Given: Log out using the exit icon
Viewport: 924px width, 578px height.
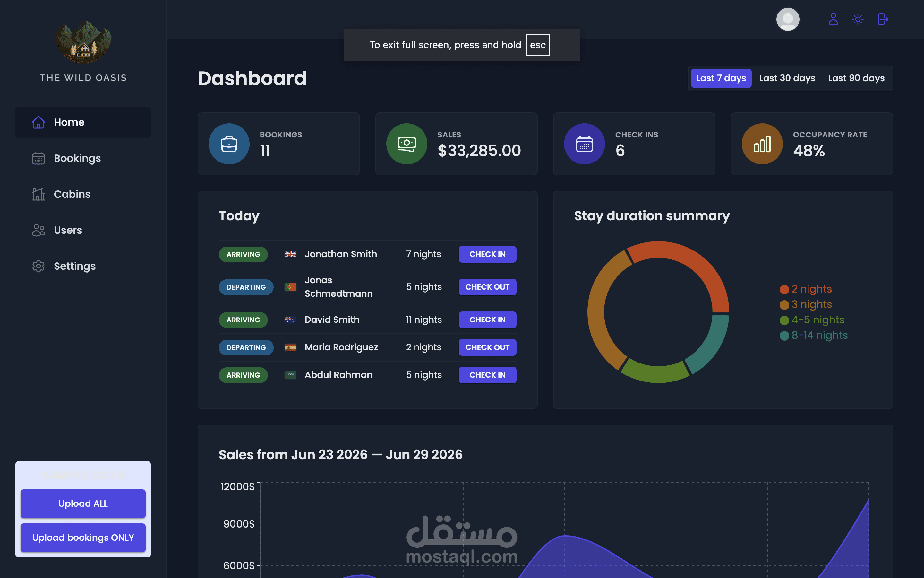Looking at the screenshot, I should click(883, 19).
